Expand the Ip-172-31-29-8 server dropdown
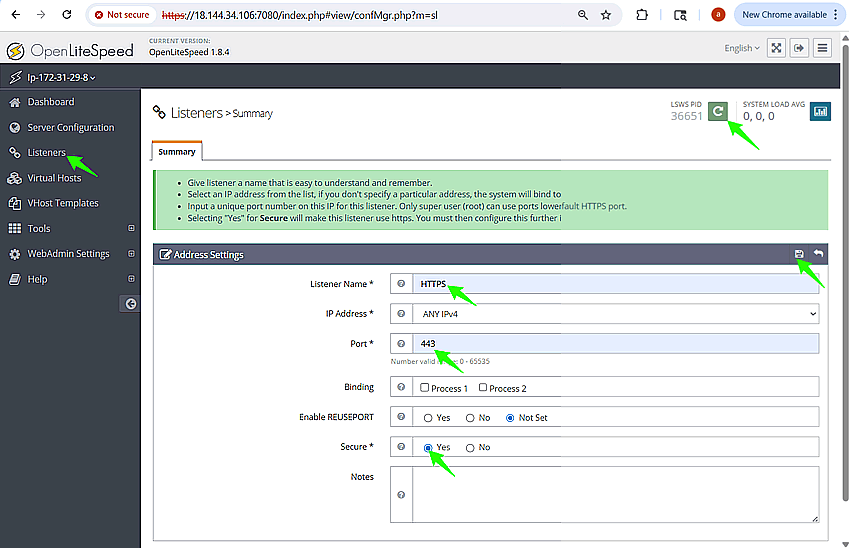The image size is (849, 548). pos(61,77)
